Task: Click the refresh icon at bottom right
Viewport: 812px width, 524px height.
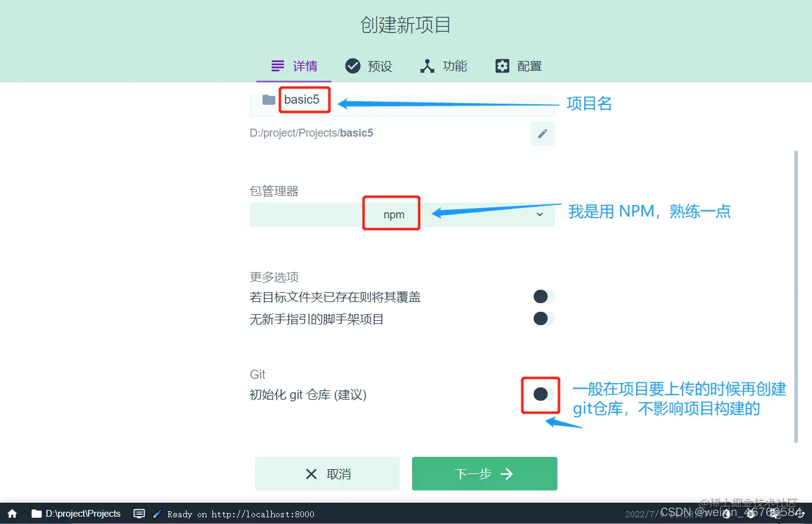Action: point(801,514)
